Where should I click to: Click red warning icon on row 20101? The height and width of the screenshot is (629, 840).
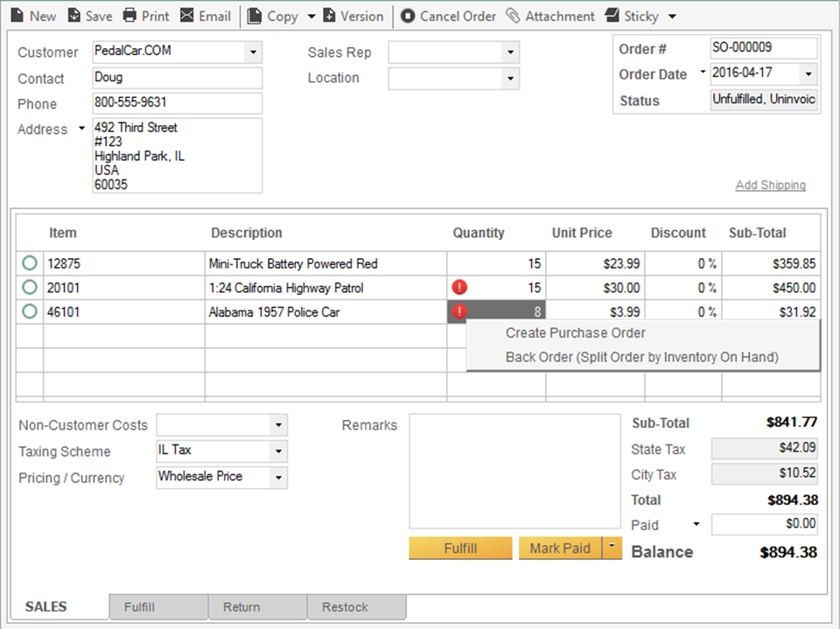(x=459, y=287)
